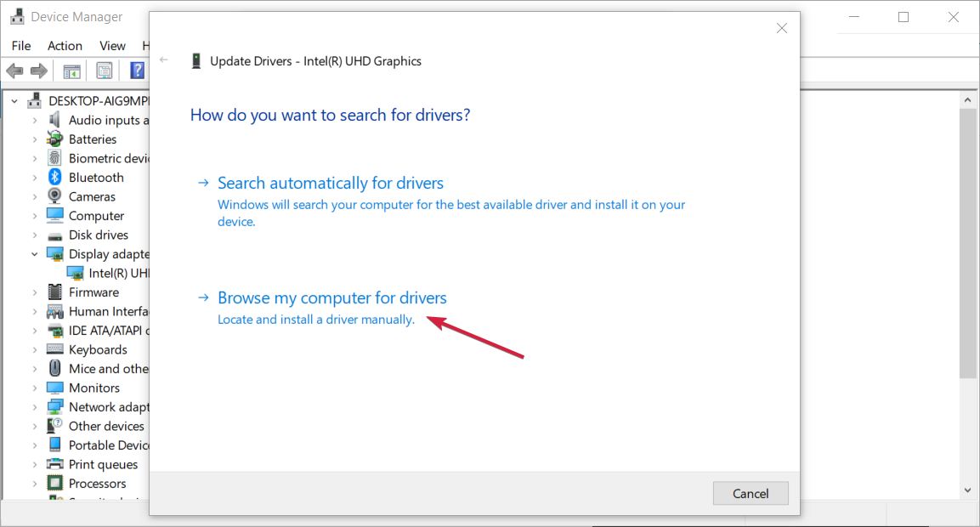Collapse the Display adapters category
The width and height of the screenshot is (980, 527).
35,253
